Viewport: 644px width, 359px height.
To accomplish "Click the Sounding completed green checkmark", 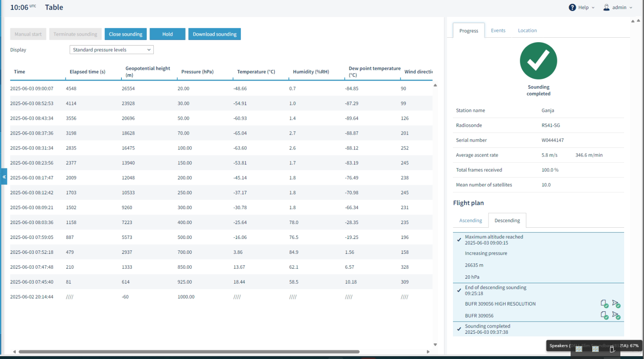I will (x=538, y=61).
